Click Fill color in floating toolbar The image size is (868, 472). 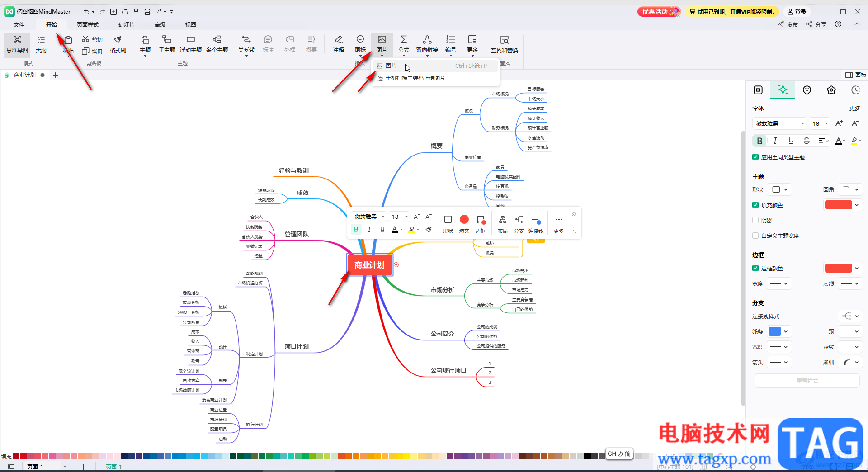pyautogui.click(x=464, y=224)
